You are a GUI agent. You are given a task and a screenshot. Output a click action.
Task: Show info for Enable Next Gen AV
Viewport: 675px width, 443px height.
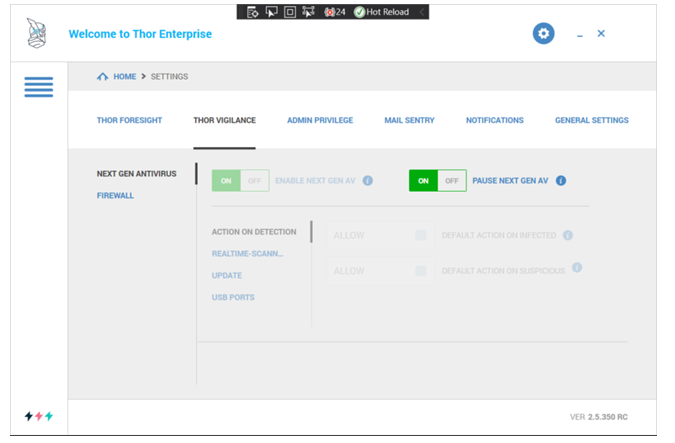[368, 181]
